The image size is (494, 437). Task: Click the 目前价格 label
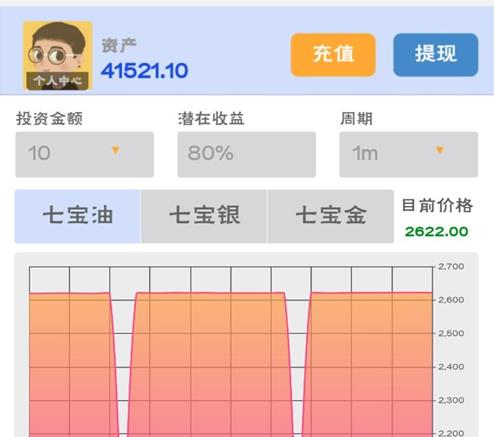click(x=437, y=205)
